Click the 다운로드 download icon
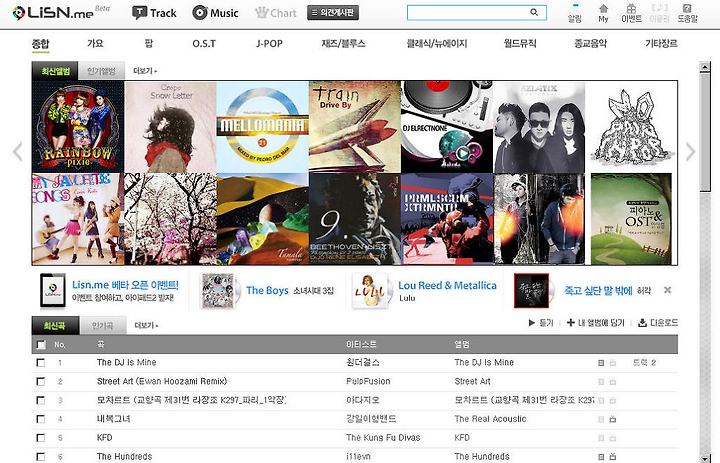Image resolution: width=720 pixels, height=463 pixels. tap(642, 323)
